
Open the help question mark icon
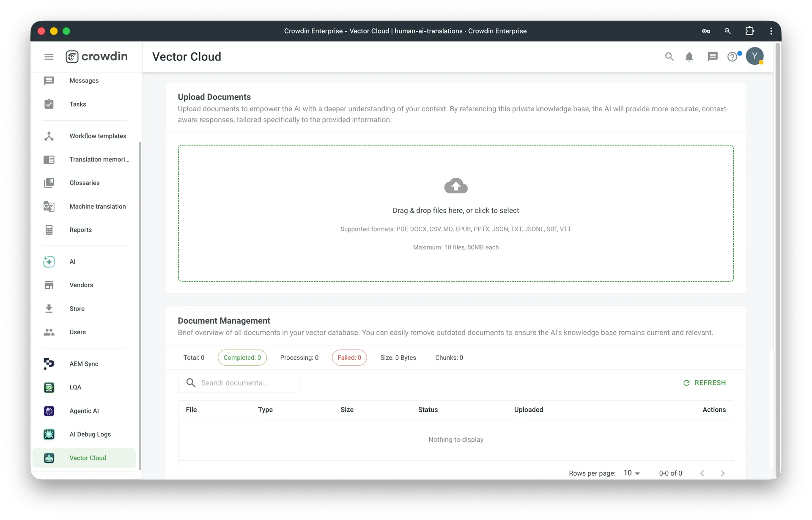(x=732, y=57)
